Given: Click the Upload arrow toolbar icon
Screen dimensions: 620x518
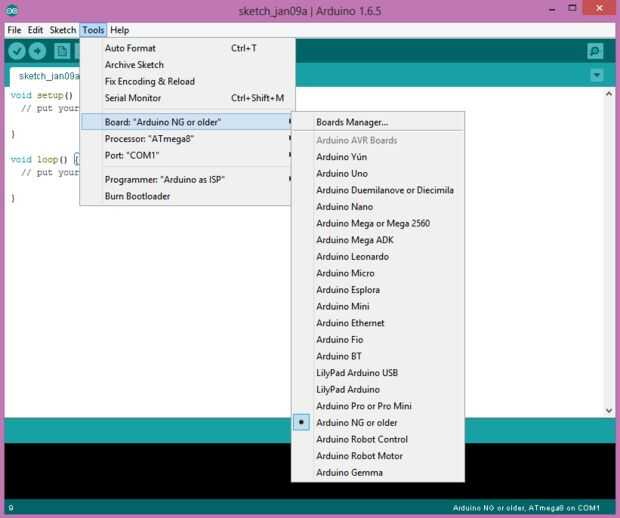Looking at the screenshot, I should (38, 51).
